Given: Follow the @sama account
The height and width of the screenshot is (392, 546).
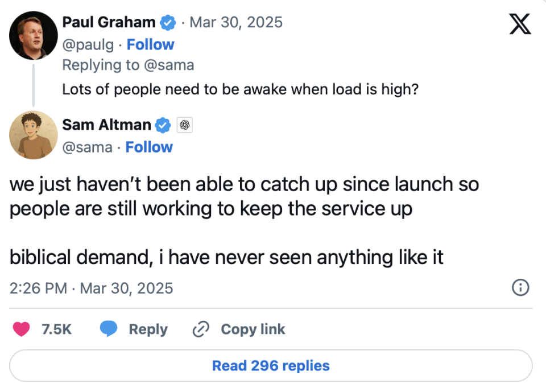Looking at the screenshot, I should coord(149,147).
